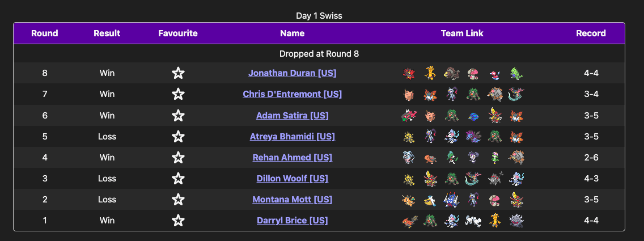
Task: Click the Round column header
Action: pos(45,33)
